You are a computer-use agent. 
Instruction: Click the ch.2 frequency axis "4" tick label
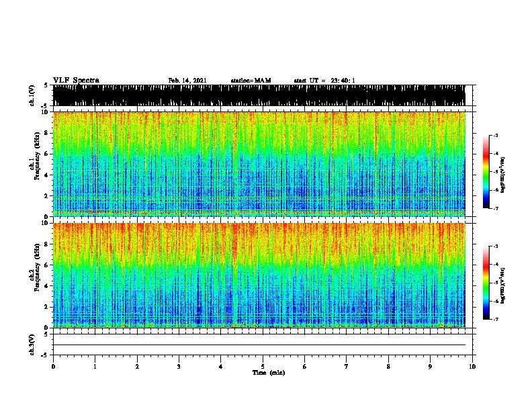pyautogui.click(x=47, y=286)
